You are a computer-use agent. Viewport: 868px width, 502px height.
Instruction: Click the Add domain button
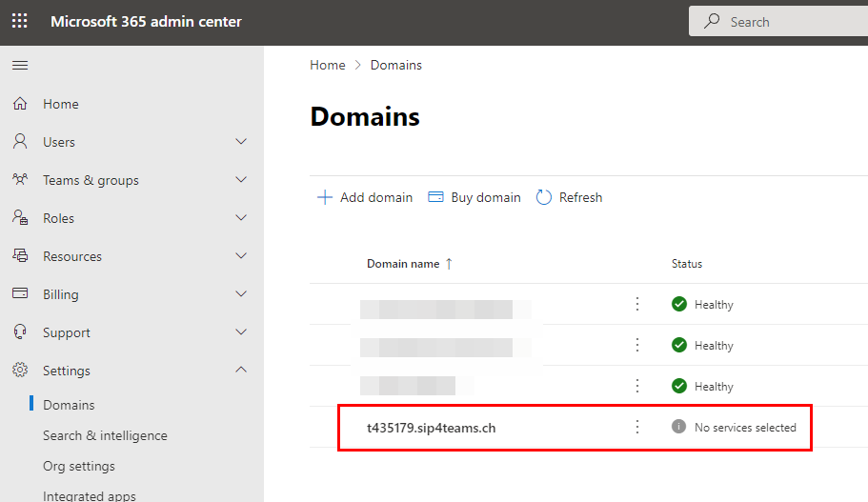click(x=365, y=197)
